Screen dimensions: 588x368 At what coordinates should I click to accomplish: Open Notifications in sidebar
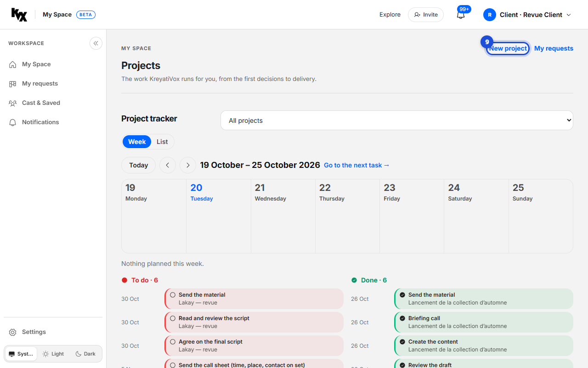click(x=53, y=122)
